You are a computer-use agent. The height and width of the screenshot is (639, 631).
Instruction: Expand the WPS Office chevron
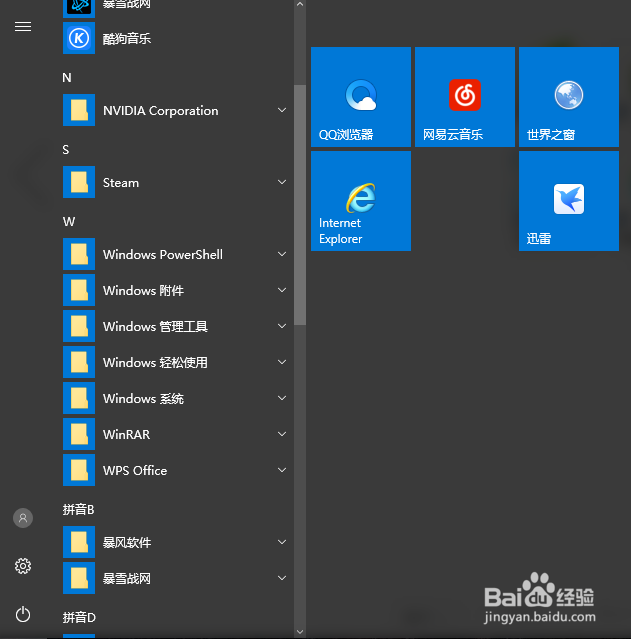coord(282,470)
